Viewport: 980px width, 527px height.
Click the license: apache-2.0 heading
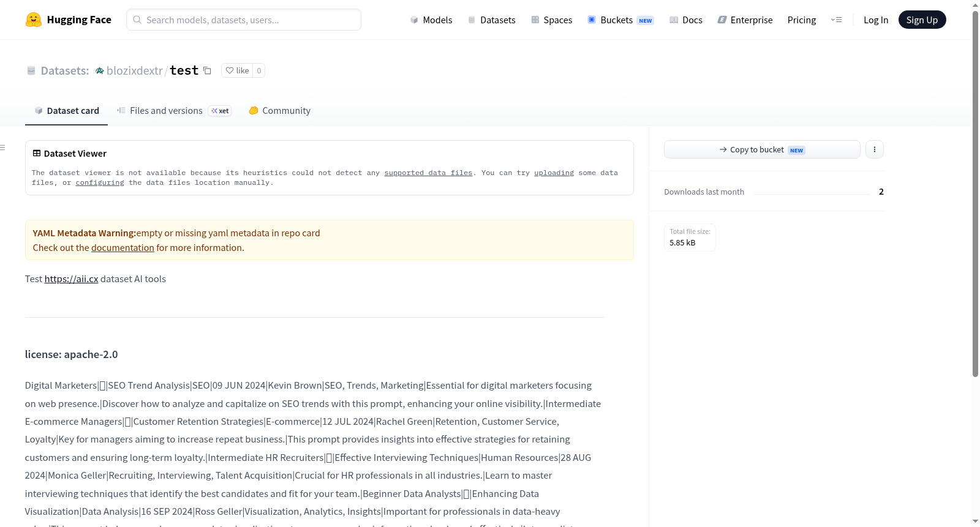pos(72,354)
